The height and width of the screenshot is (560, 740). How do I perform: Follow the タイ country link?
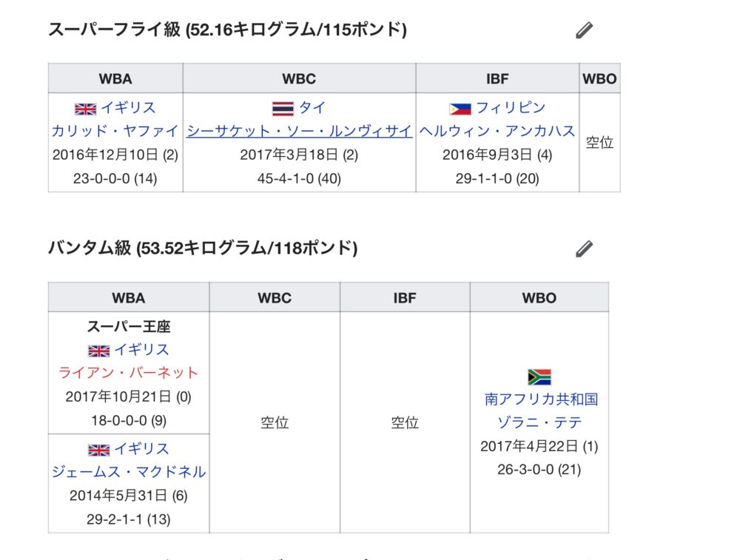click(x=312, y=108)
